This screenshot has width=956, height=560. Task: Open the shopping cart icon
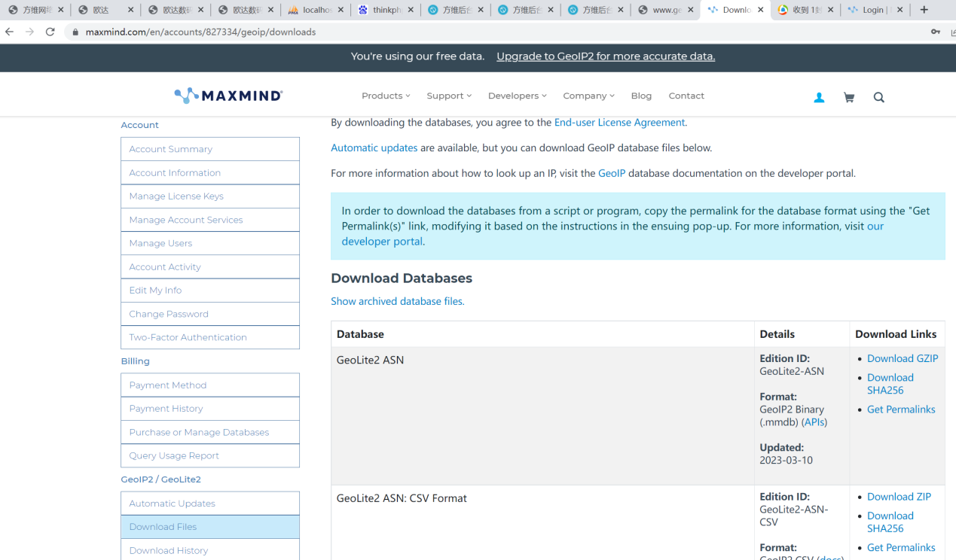pos(849,97)
